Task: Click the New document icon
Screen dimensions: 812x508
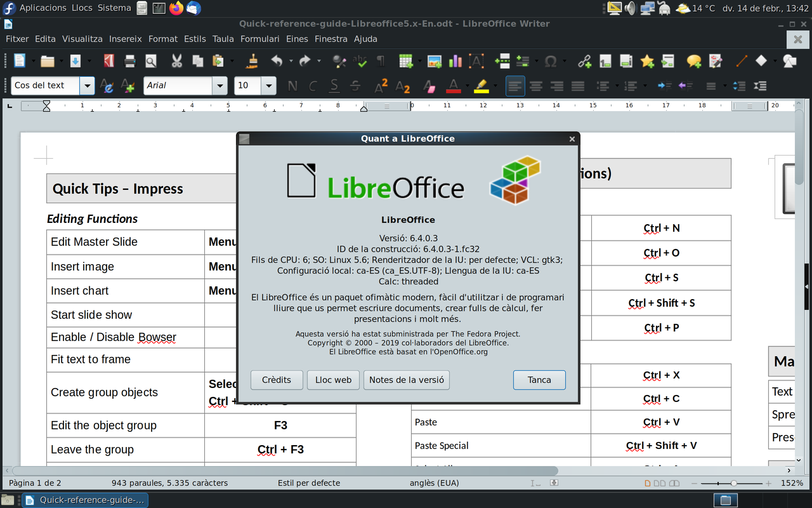Action: pyautogui.click(x=20, y=61)
